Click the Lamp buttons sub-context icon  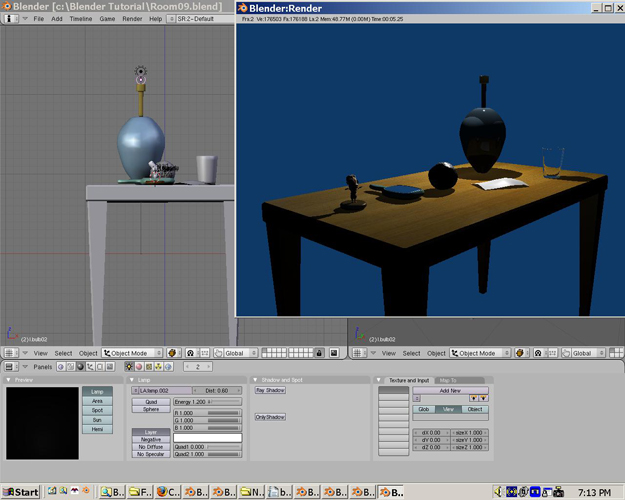pos(129,367)
